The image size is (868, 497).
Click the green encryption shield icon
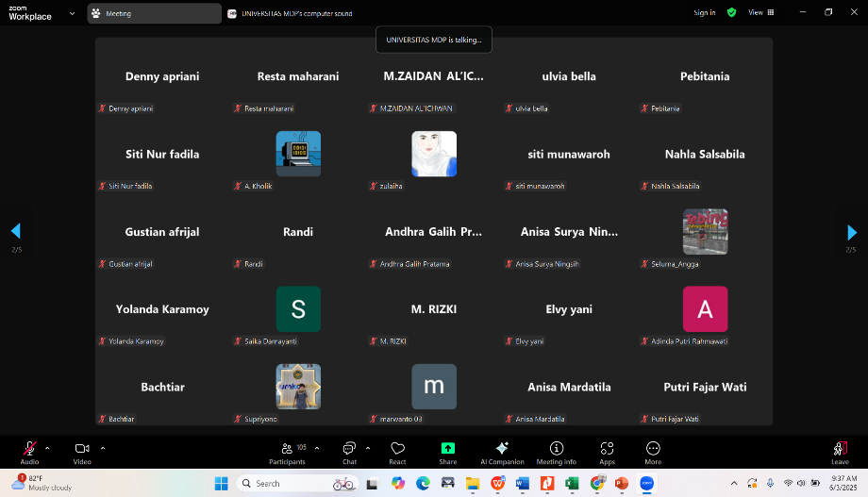(731, 12)
